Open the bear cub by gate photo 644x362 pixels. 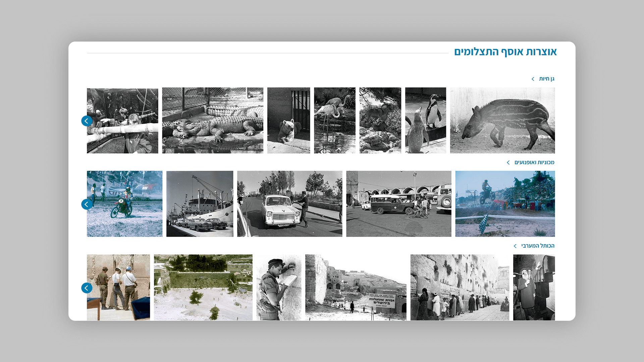pyautogui.click(x=288, y=120)
